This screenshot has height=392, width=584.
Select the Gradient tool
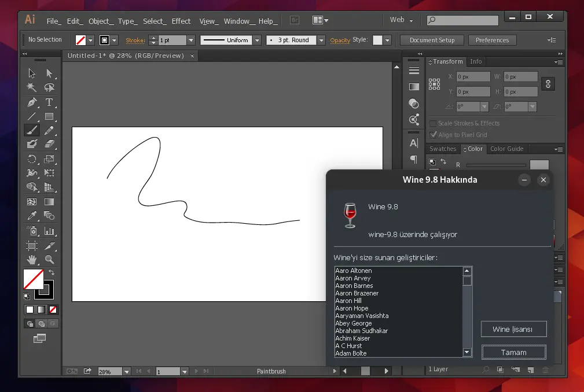[49, 202]
